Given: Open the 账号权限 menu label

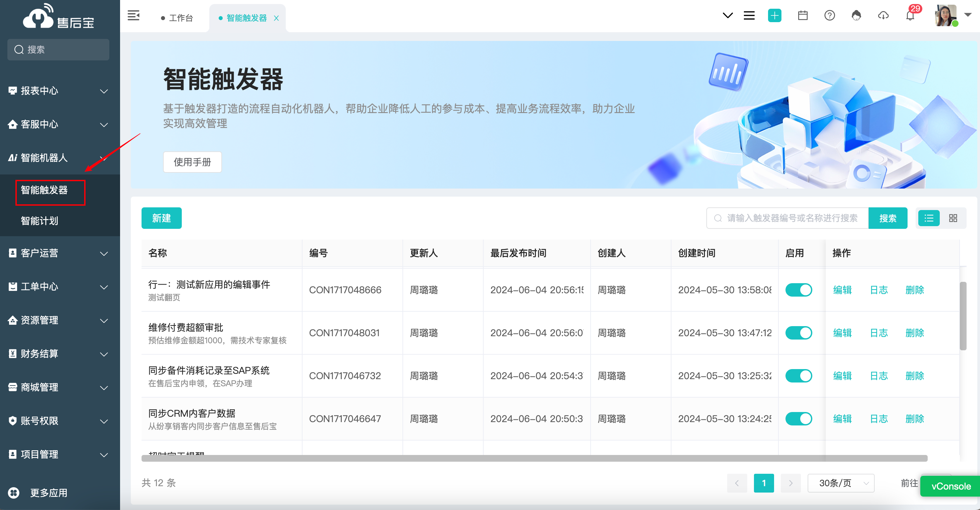Looking at the screenshot, I should (40, 420).
